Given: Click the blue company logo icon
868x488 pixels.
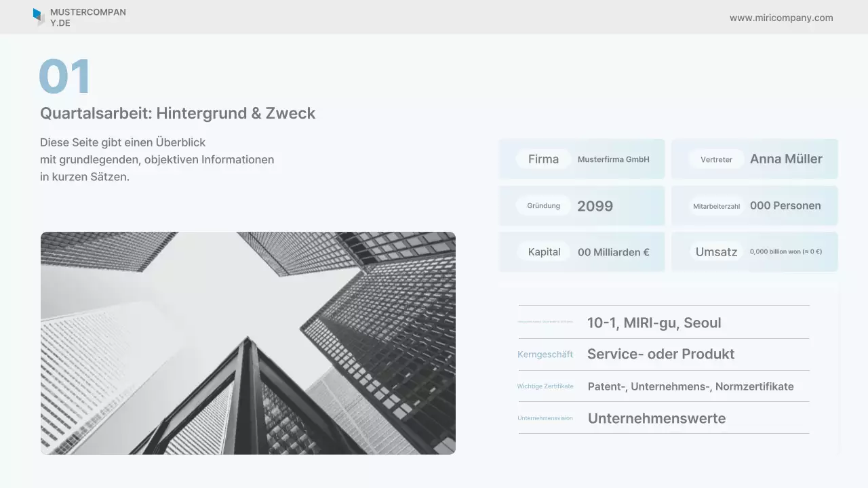Looking at the screenshot, I should (x=39, y=17).
